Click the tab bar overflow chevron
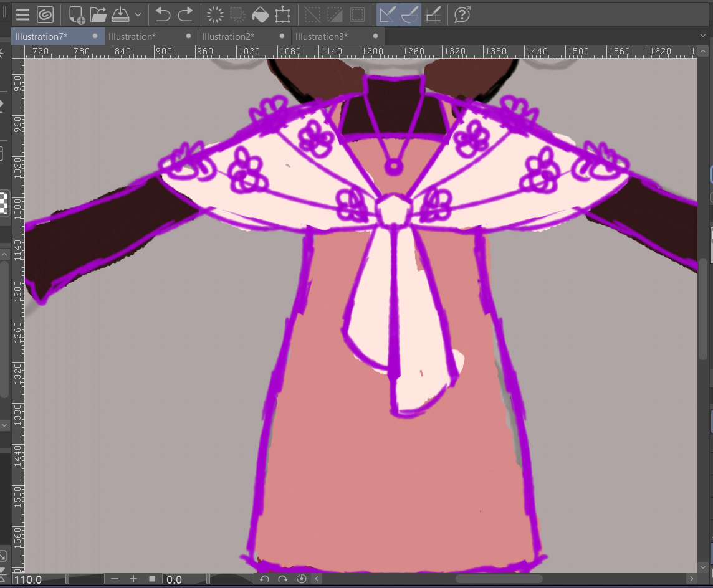Viewport: 713px width, 588px height. 703,36
